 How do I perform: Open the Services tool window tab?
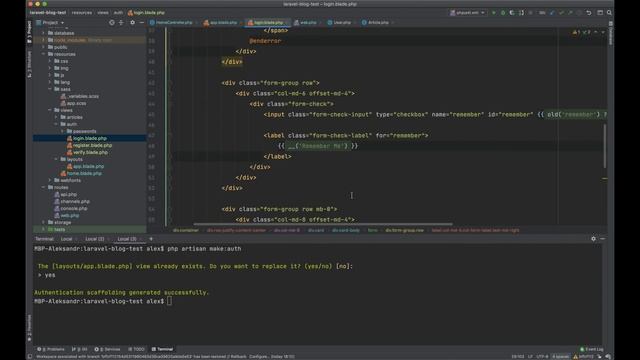107,349
